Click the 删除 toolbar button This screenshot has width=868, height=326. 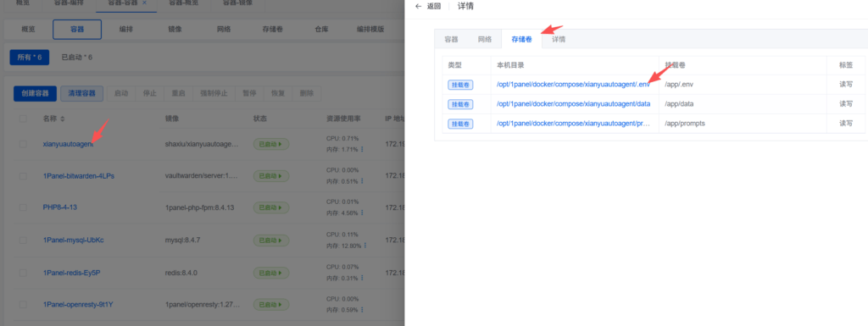(306, 93)
